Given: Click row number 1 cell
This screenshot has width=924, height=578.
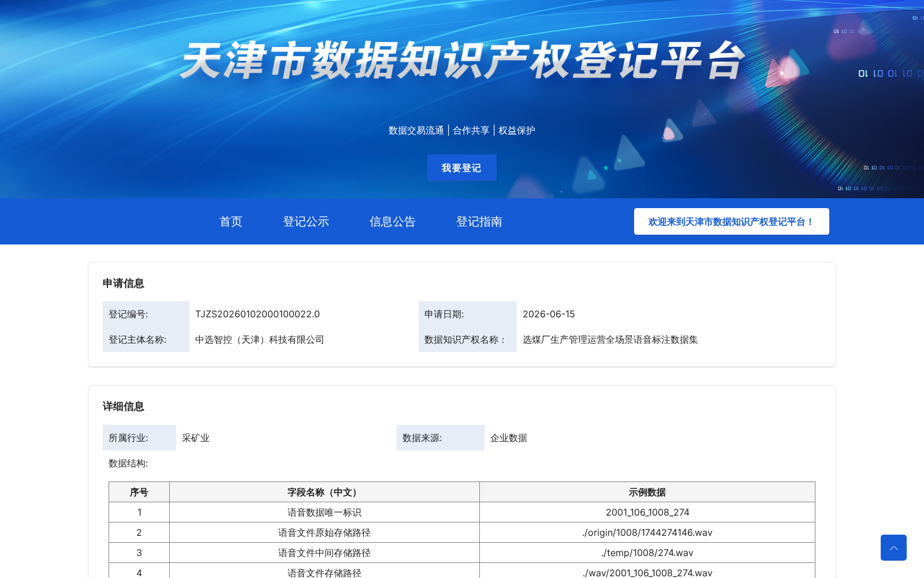Looking at the screenshot, I should 139,512.
